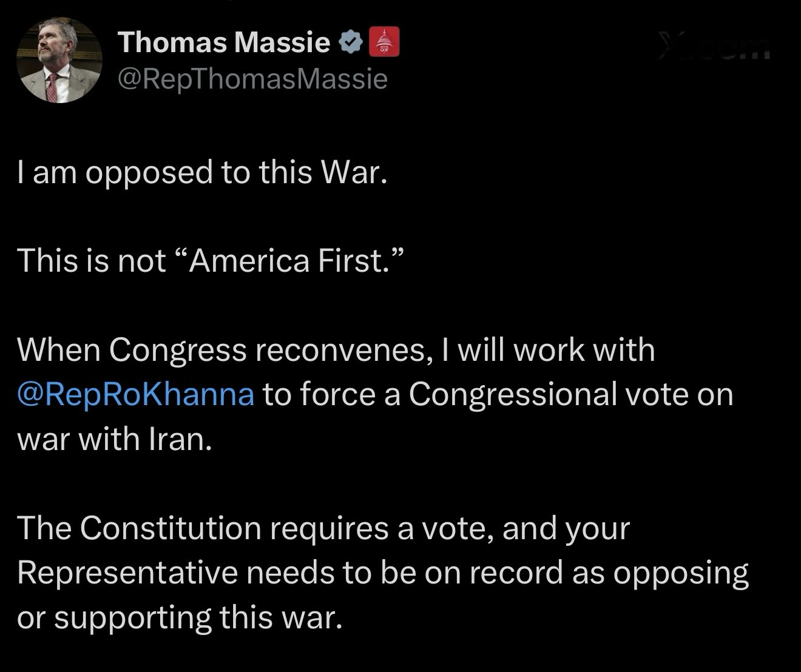Click the line "war with Iran."
The image size is (801, 672).
(115, 438)
